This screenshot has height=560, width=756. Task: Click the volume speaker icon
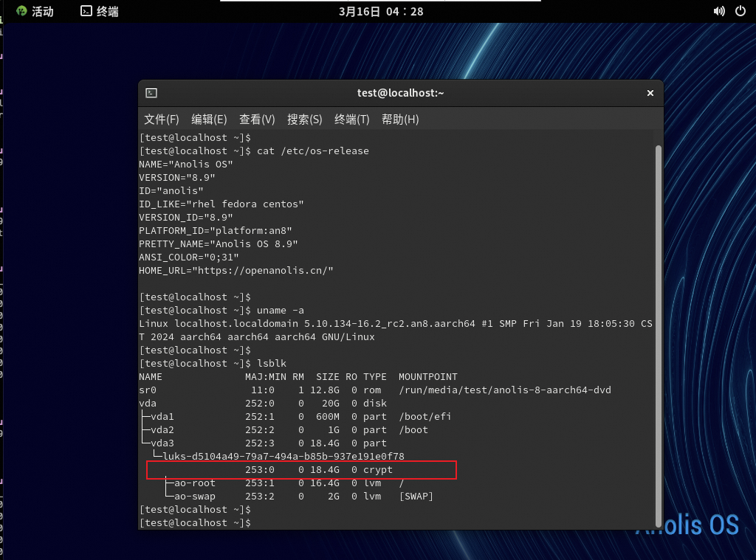719,11
